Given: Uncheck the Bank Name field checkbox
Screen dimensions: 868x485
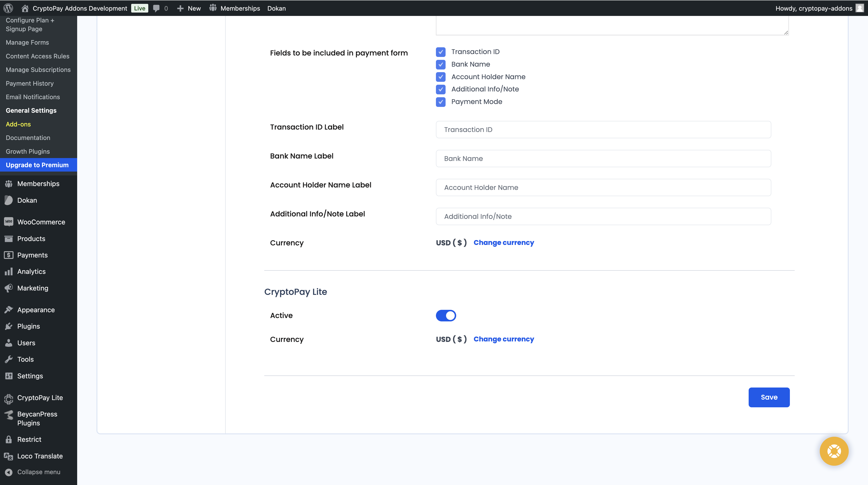Looking at the screenshot, I should [441, 64].
